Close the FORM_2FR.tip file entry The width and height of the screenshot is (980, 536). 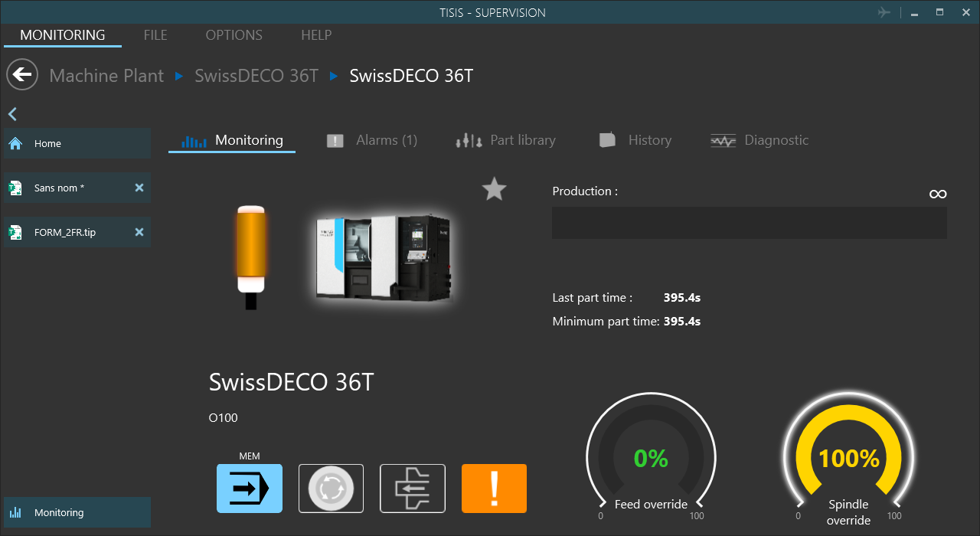point(139,232)
